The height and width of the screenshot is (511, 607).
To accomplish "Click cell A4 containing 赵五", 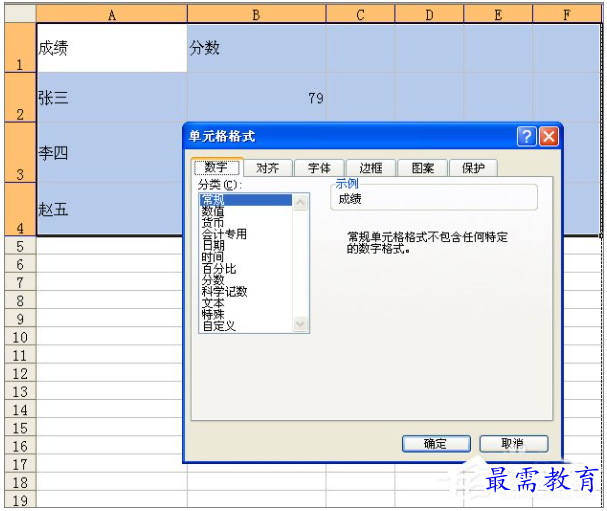I will point(110,209).
